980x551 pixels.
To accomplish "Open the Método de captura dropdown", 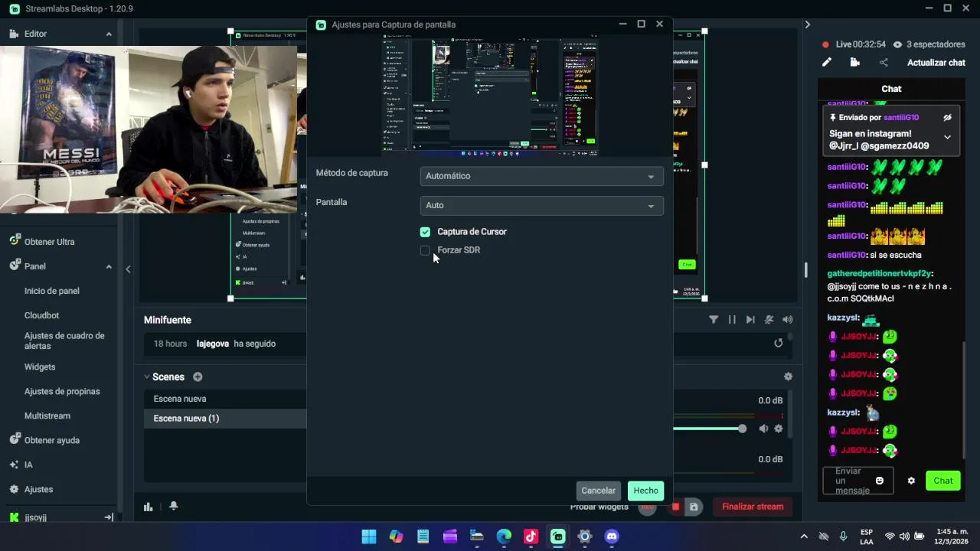I will [x=541, y=176].
